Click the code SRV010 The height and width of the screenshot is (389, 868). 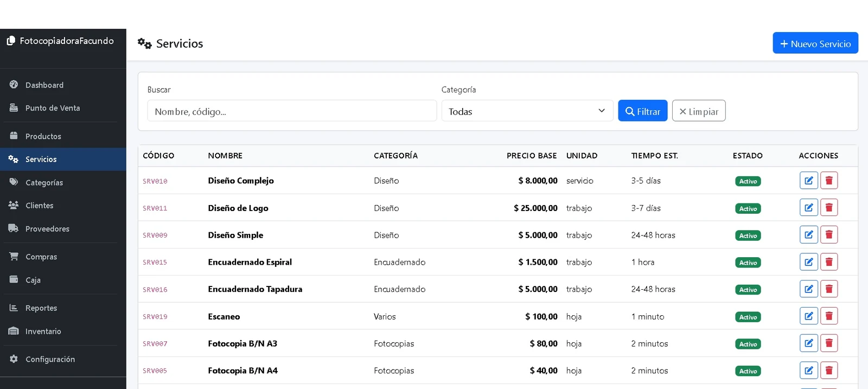tap(155, 181)
